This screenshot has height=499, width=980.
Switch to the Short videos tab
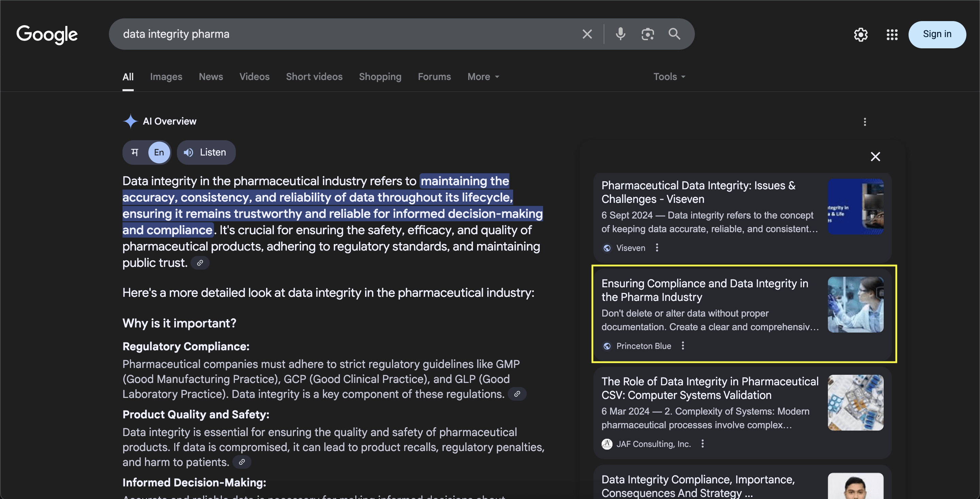point(314,77)
